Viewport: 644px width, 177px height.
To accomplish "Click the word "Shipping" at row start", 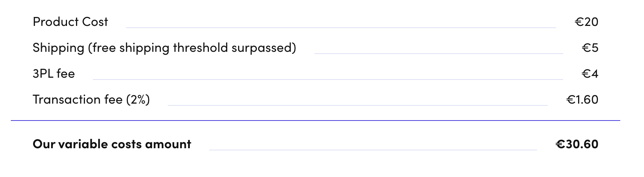I will [58, 48].
